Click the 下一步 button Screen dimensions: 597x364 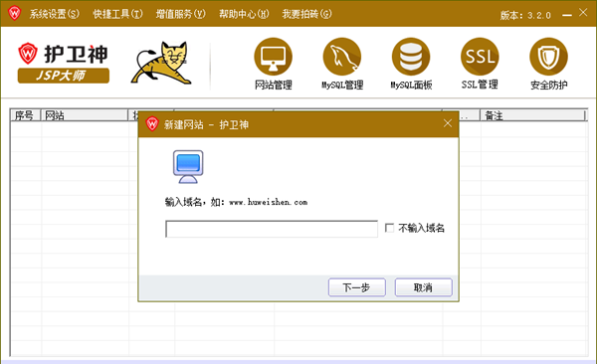pyautogui.click(x=357, y=287)
